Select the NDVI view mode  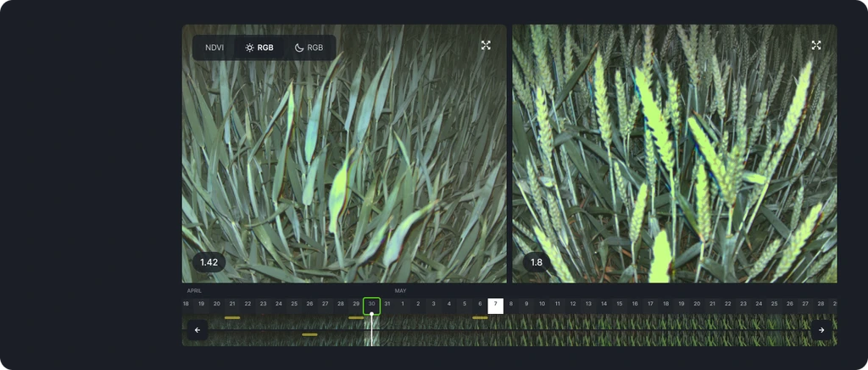point(214,48)
